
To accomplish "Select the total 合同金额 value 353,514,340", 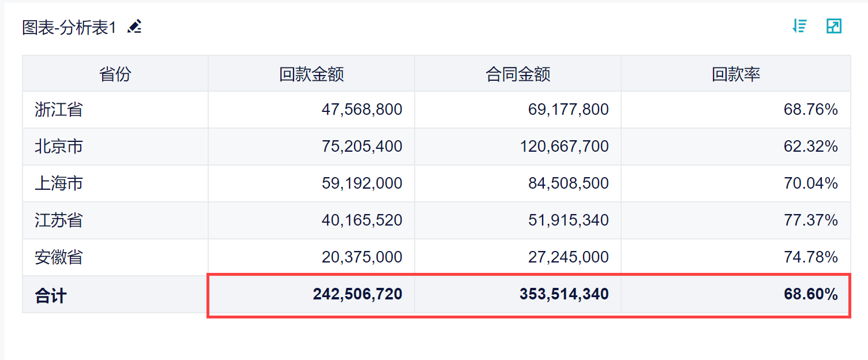I will [x=564, y=294].
